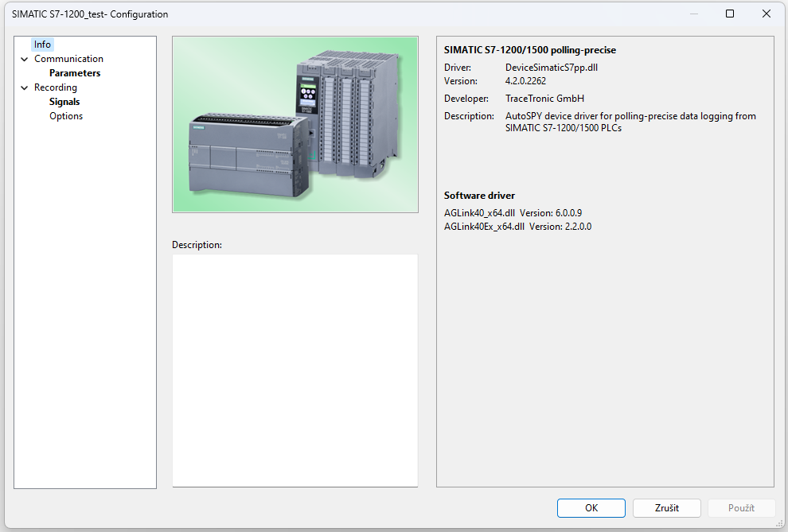The image size is (788, 532).
Task: Click the version number 4.2.0.2262
Action: [x=525, y=81]
